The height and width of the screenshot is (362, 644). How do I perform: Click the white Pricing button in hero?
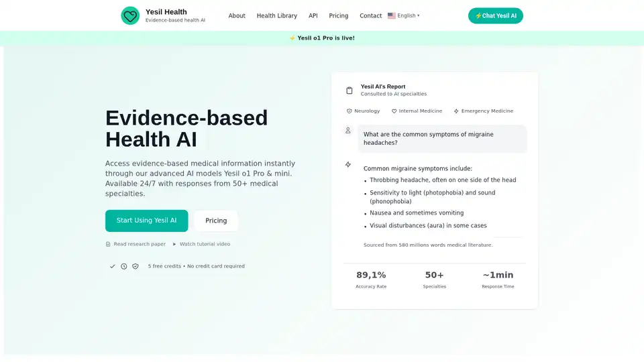pos(216,221)
